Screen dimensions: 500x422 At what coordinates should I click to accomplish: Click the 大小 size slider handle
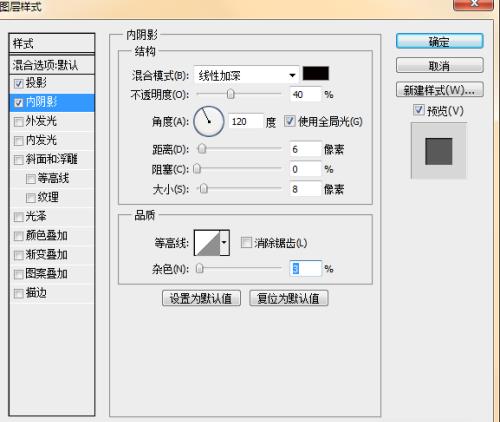[204, 189]
